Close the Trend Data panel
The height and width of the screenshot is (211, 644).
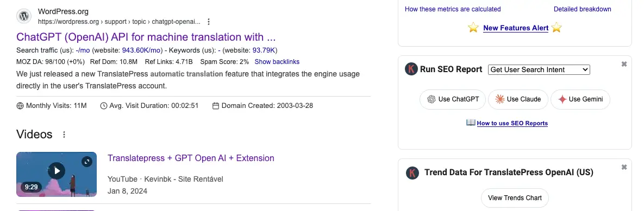click(624, 167)
